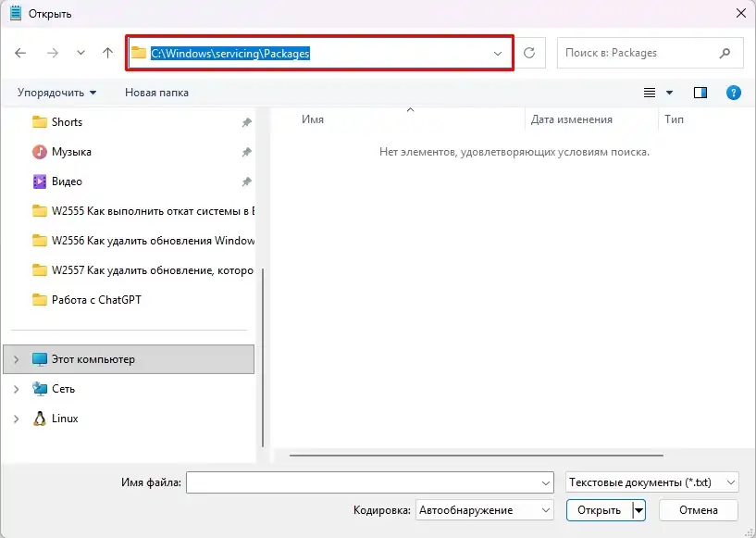Click the Музыка music note icon

click(40, 152)
